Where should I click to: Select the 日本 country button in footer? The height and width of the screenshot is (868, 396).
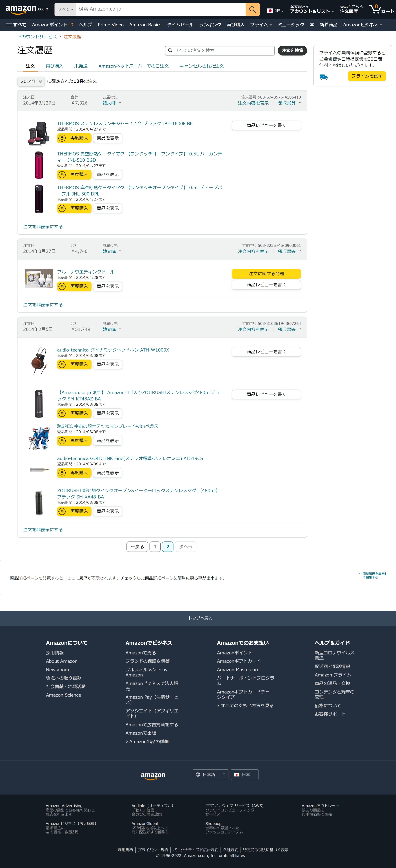(244, 775)
